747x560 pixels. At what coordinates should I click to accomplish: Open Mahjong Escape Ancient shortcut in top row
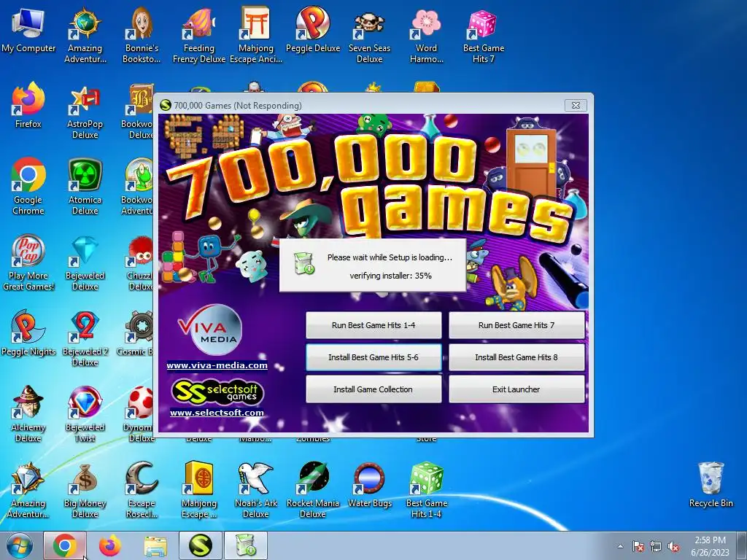tap(256, 34)
